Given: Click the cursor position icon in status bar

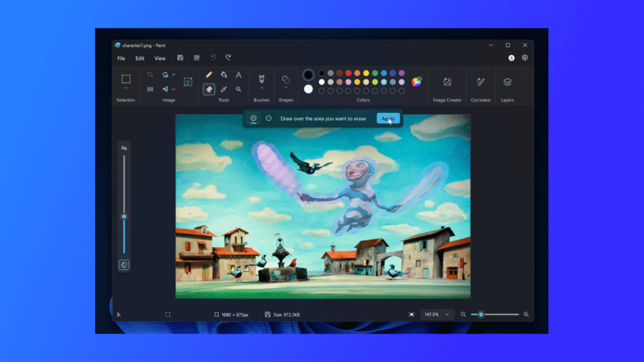Looking at the screenshot, I should (x=119, y=314).
